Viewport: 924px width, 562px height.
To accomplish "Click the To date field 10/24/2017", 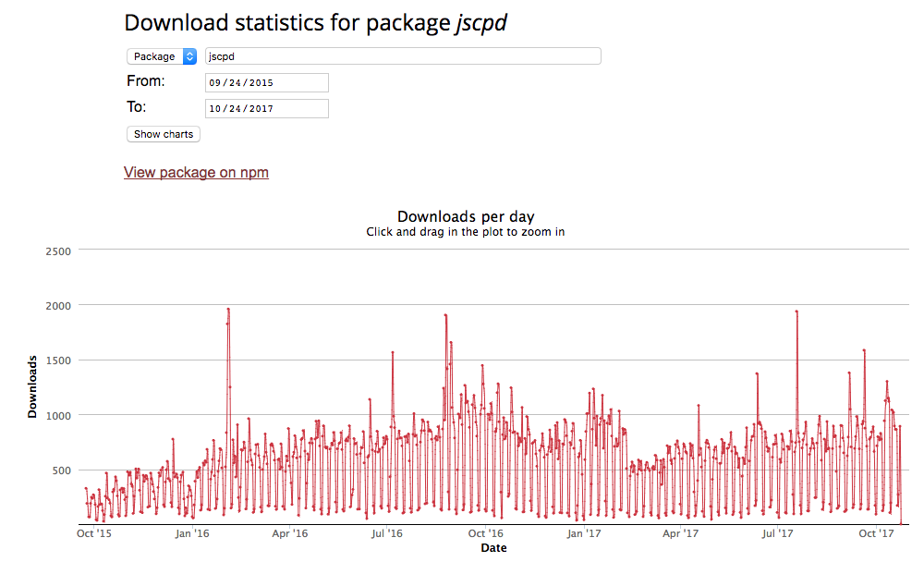I will 267,108.
